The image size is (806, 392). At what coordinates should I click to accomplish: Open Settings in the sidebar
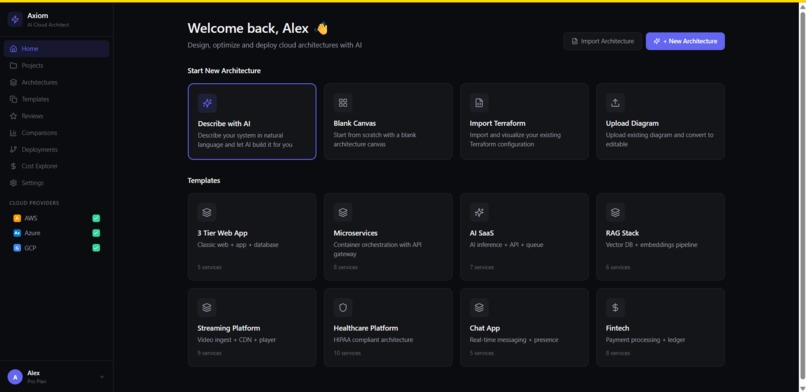[x=57, y=183]
